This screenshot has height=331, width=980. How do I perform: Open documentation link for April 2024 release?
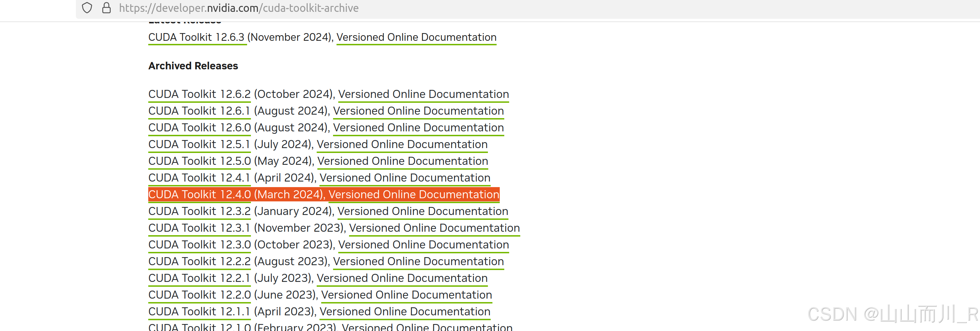coord(405,178)
